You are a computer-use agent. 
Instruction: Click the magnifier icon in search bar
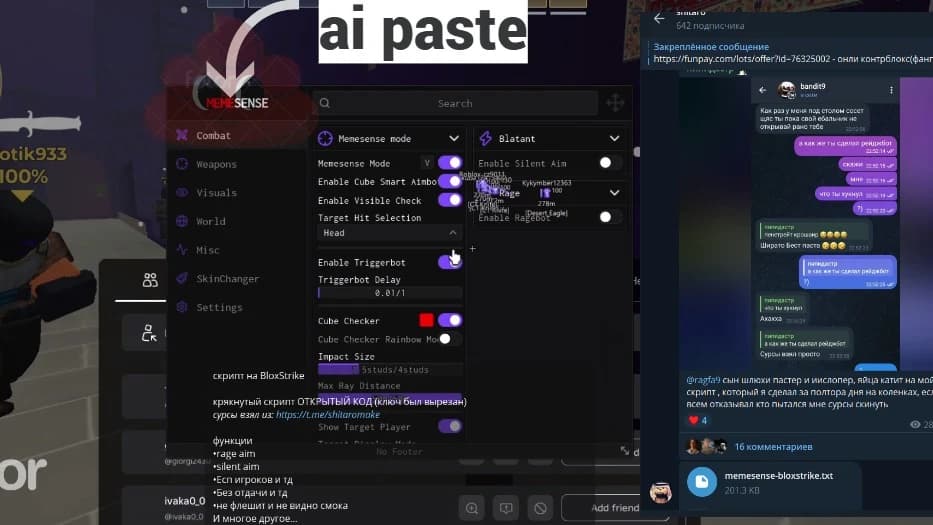coord(325,103)
